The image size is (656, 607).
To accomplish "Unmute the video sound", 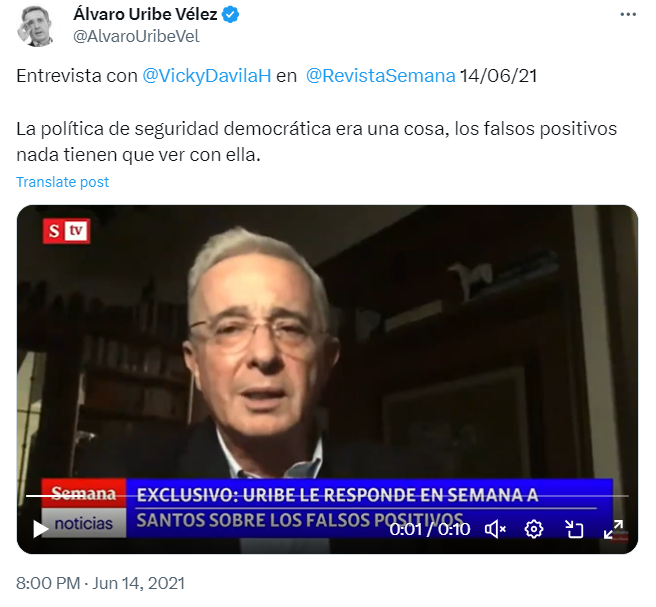I will (495, 529).
